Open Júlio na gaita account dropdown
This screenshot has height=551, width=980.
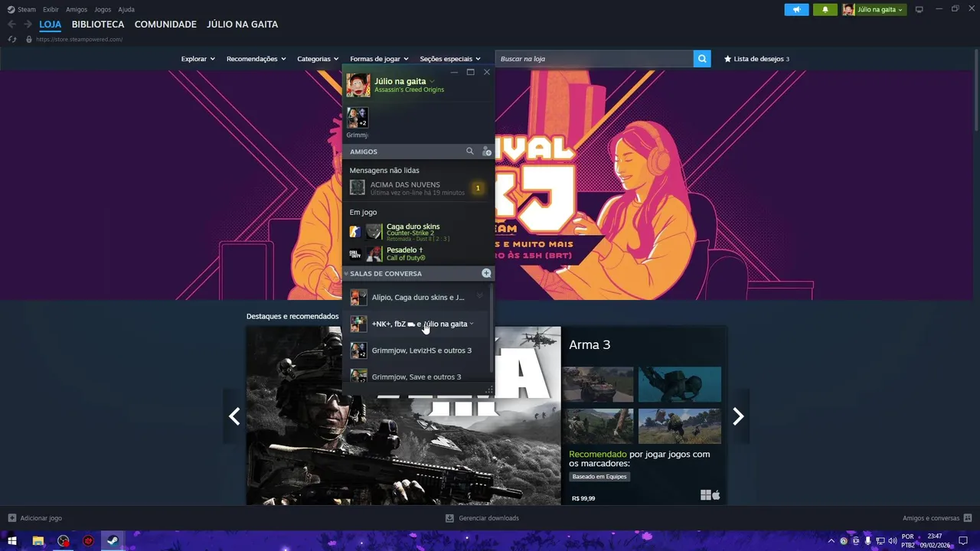[874, 10]
